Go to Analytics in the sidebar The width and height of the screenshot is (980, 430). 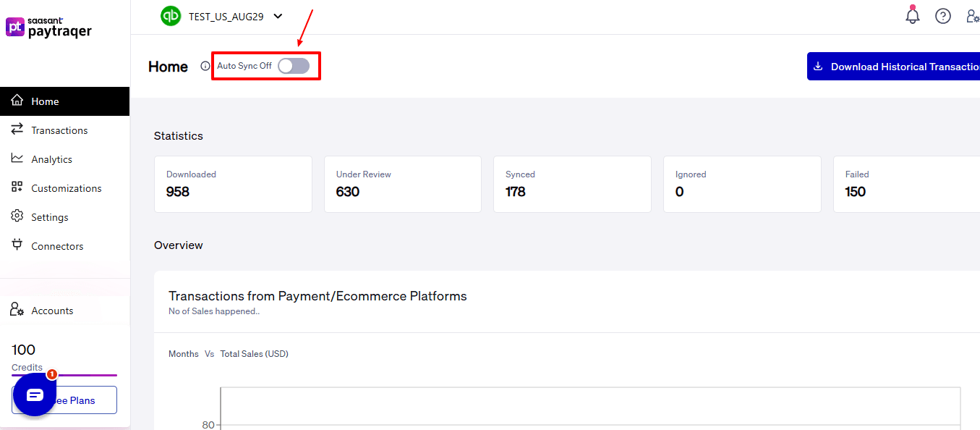click(51, 159)
